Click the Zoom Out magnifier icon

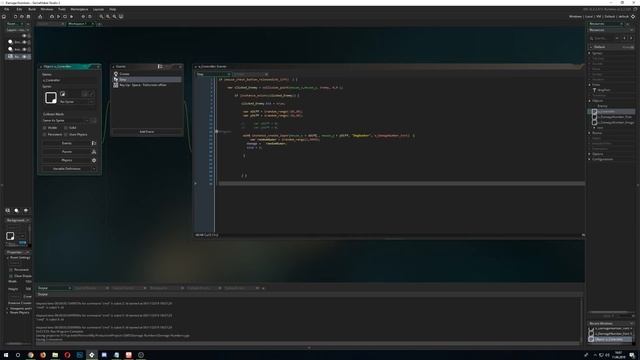pos(102,17)
